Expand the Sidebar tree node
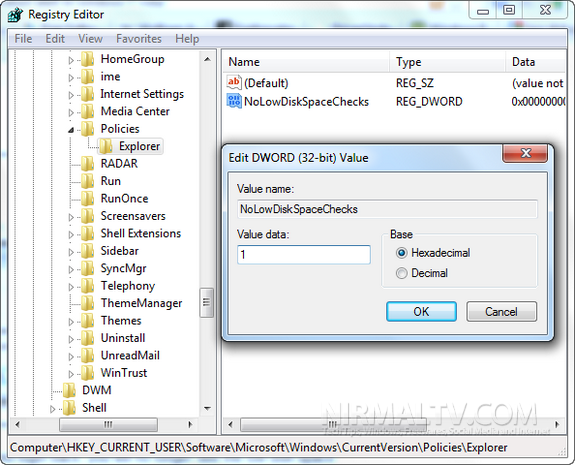The width and height of the screenshot is (575, 465). point(71,252)
